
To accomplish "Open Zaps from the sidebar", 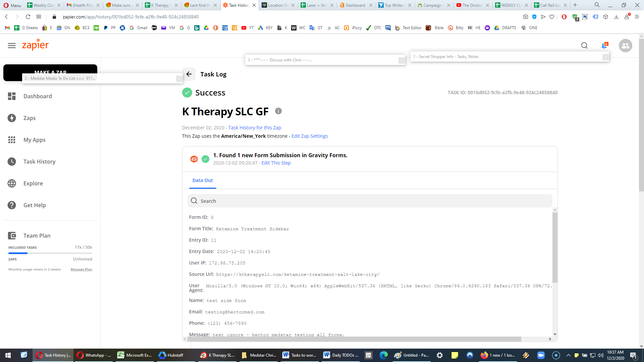I will pyautogui.click(x=30, y=118).
